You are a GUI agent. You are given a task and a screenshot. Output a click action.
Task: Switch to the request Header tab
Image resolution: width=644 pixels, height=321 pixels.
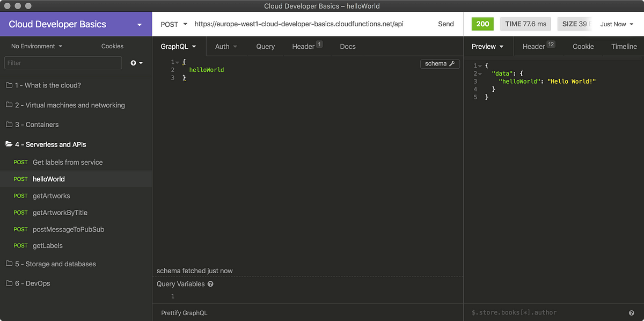tap(307, 47)
